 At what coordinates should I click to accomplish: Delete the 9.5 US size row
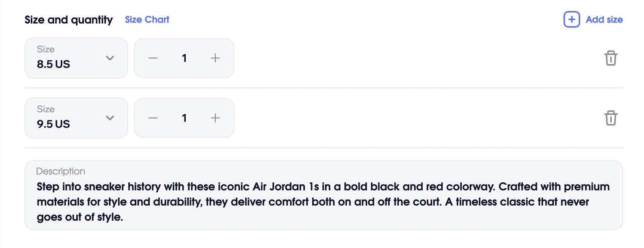(611, 118)
